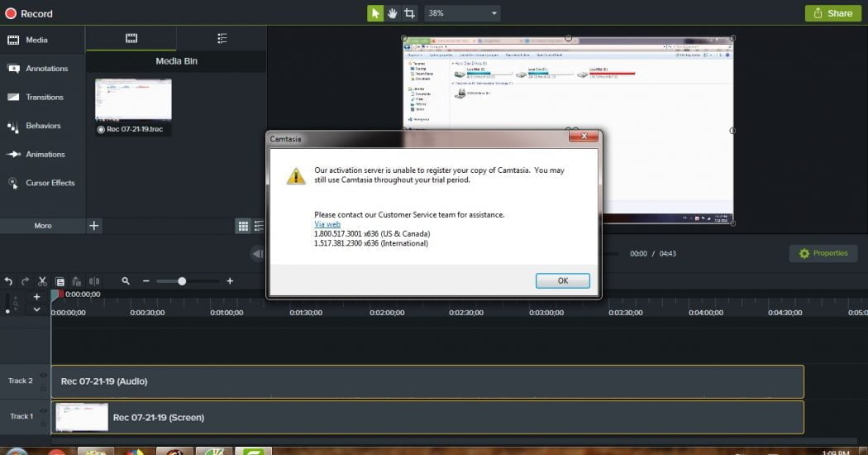Open the Media tab in sidebar

43,40
